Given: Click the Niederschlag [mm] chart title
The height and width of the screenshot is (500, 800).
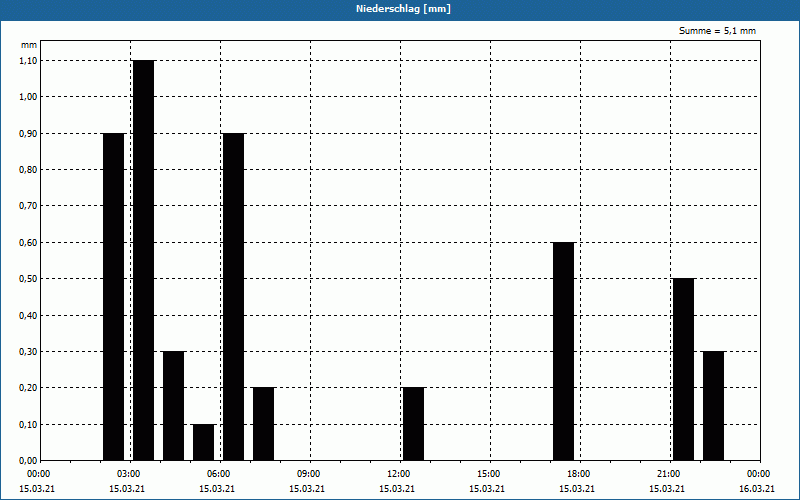Looking at the screenshot, I should click(x=403, y=9).
